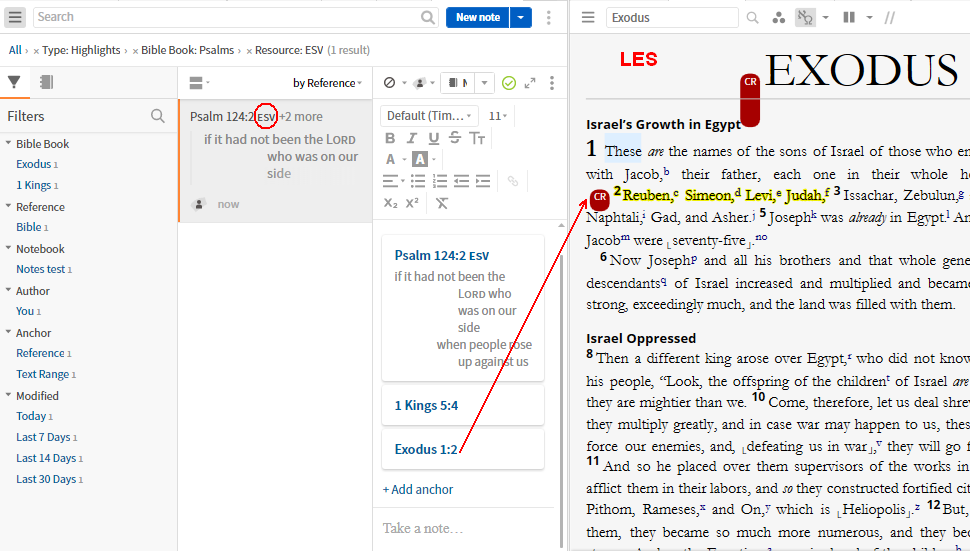
Task: Open the New note dropdown arrow
Action: pyautogui.click(x=521, y=17)
